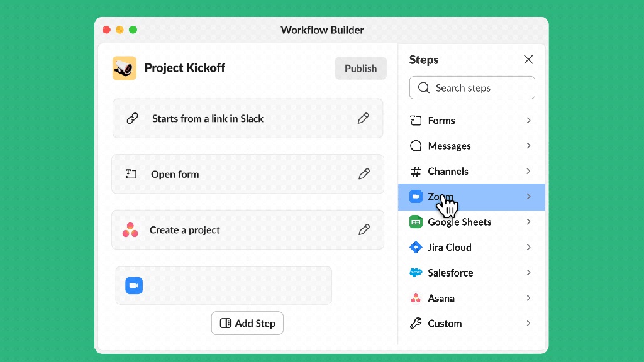Click the Salesforce cloud icon
Viewport: 644px width, 362px height.
pos(416,273)
